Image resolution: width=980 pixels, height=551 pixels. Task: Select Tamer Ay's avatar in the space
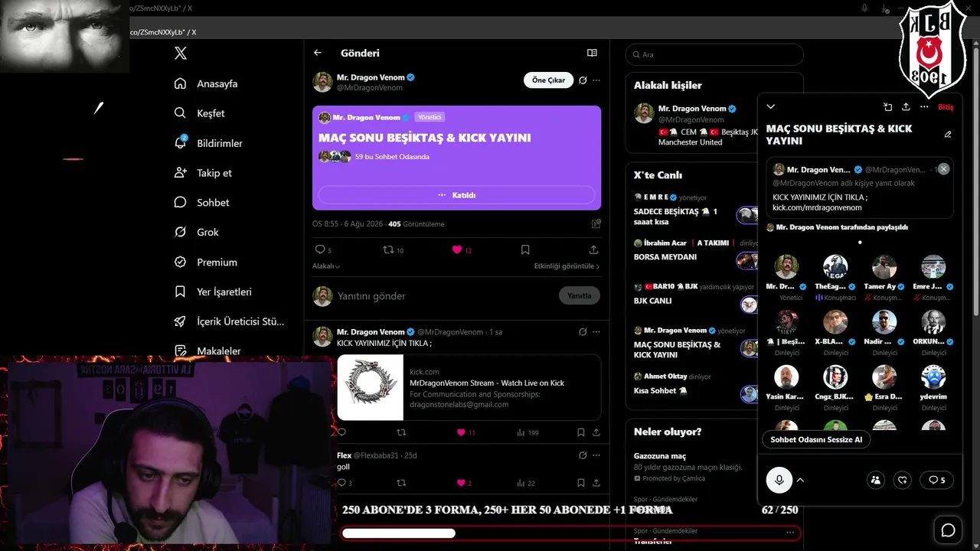(x=884, y=266)
